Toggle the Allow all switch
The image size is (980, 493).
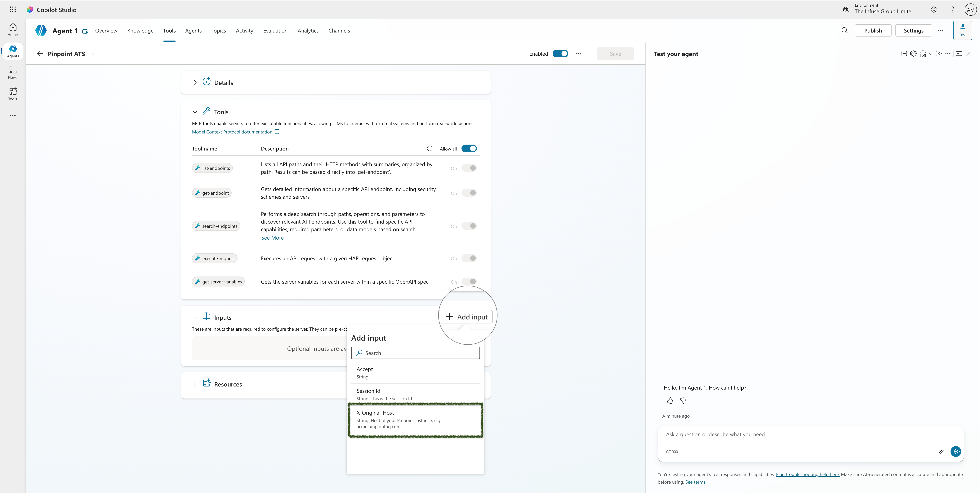pos(469,148)
